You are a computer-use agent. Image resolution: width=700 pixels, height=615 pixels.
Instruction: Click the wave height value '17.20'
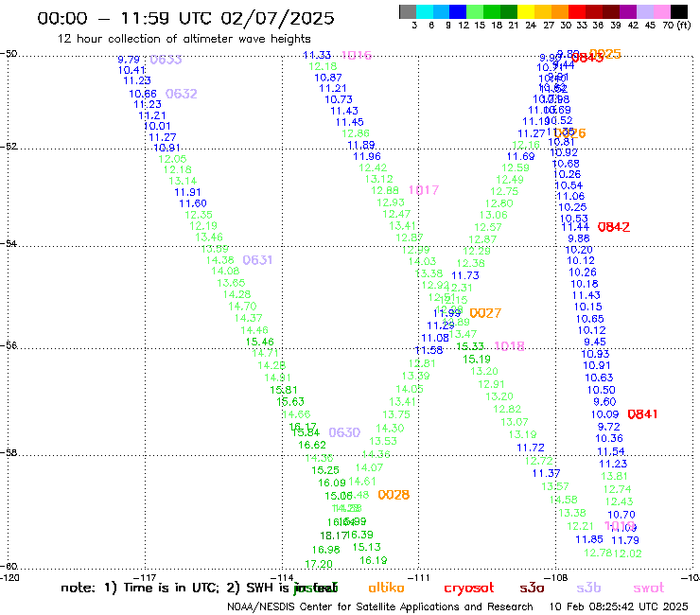319,564
